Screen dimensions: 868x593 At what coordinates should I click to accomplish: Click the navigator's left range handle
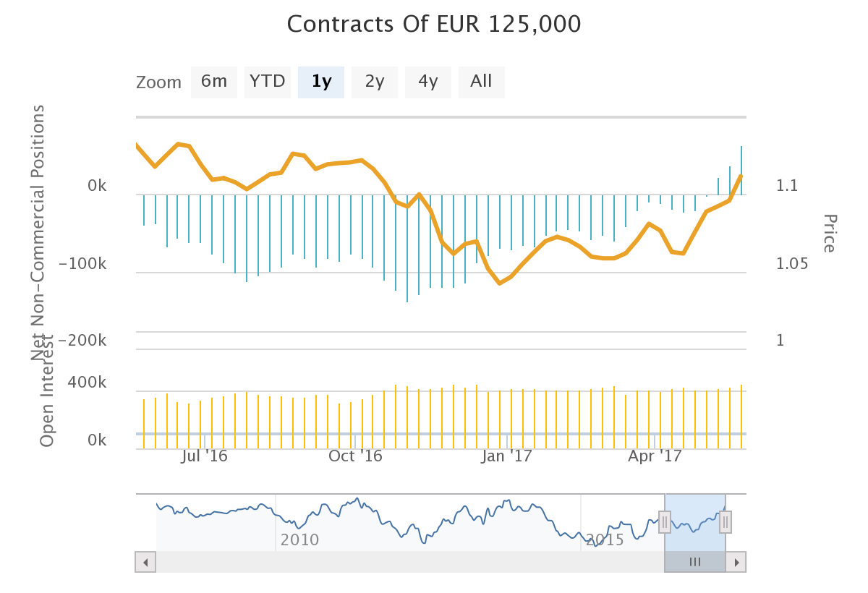[x=665, y=521]
